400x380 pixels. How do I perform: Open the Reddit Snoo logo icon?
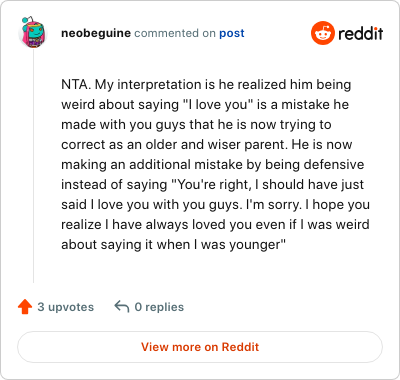coord(322,33)
